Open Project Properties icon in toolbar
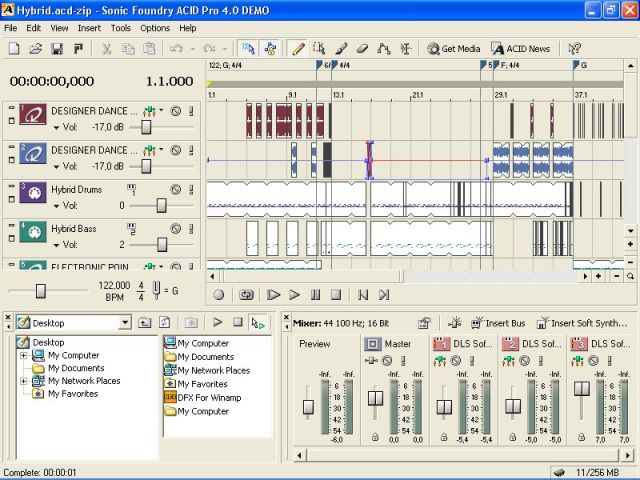 tap(78, 49)
